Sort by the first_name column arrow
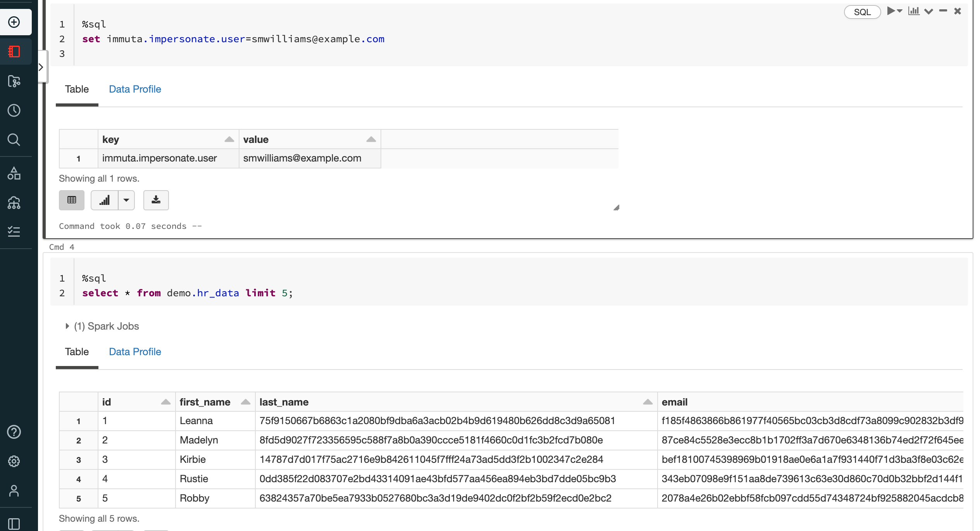980x531 pixels. coord(246,402)
